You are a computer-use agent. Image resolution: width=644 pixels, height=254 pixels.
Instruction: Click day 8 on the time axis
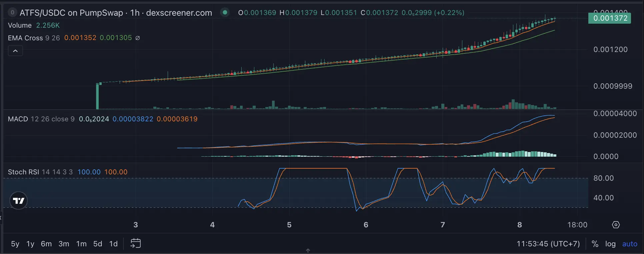pyautogui.click(x=520, y=225)
